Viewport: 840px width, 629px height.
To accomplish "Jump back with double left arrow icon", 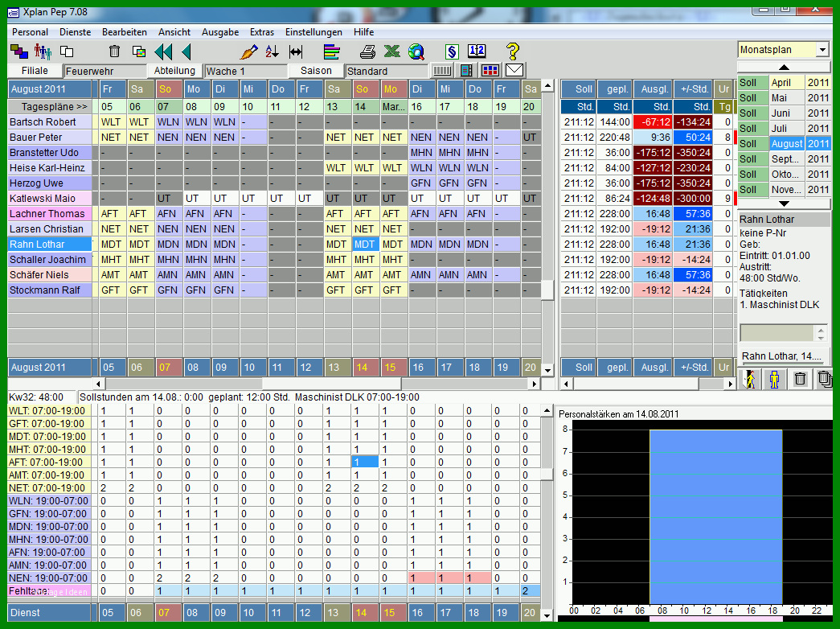I will click(x=163, y=51).
